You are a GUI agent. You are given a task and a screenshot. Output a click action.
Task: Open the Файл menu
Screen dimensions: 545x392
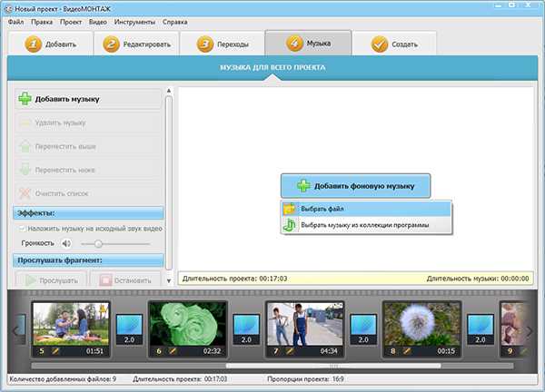15,22
